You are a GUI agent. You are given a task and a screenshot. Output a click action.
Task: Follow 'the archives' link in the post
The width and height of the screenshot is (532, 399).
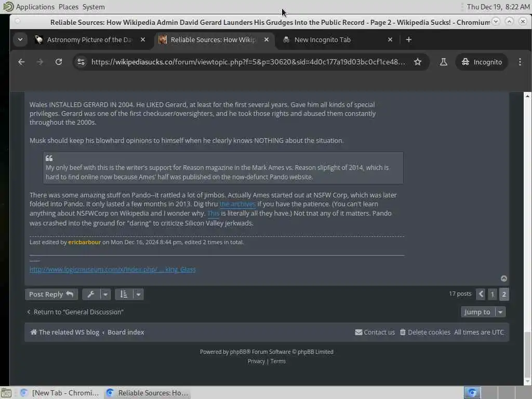click(x=237, y=204)
